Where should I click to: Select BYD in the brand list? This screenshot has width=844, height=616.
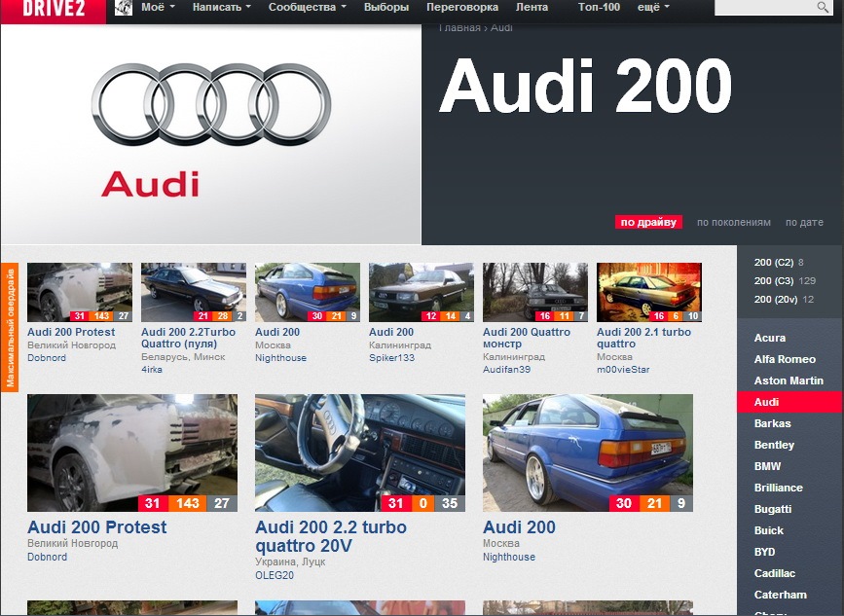[x=764, y=552]
